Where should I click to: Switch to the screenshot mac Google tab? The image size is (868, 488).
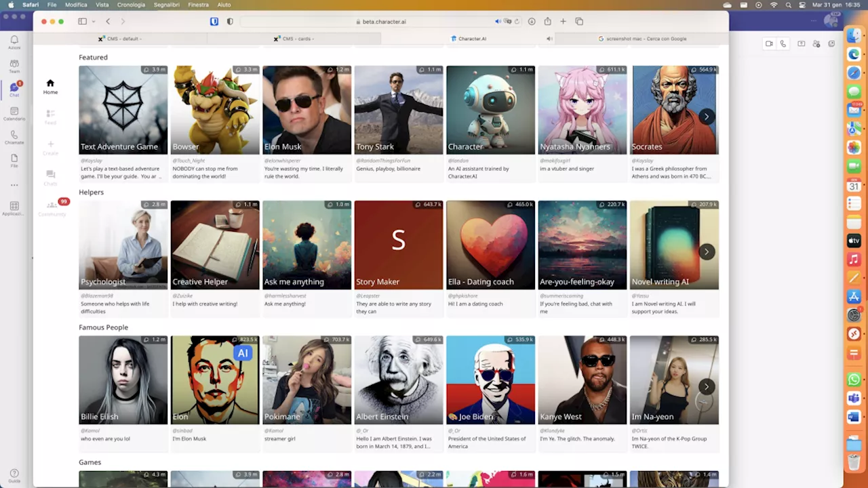coord(642,39)
